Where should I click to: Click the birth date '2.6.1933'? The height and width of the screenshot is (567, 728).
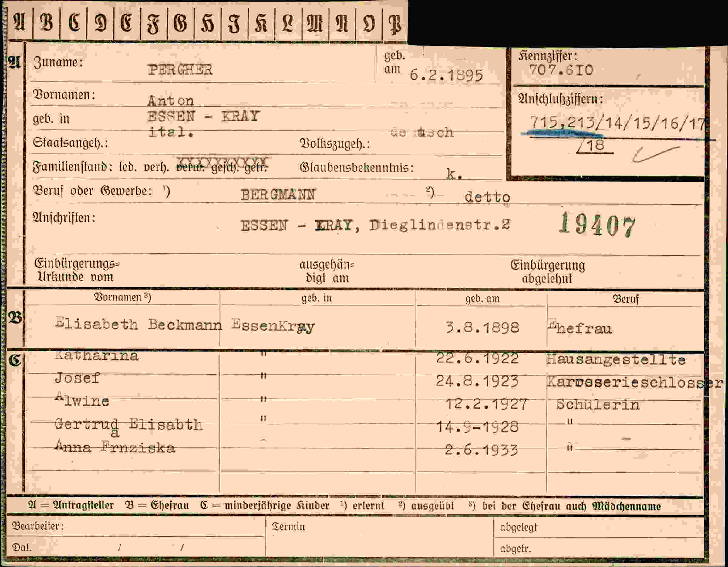pos(481,450)
